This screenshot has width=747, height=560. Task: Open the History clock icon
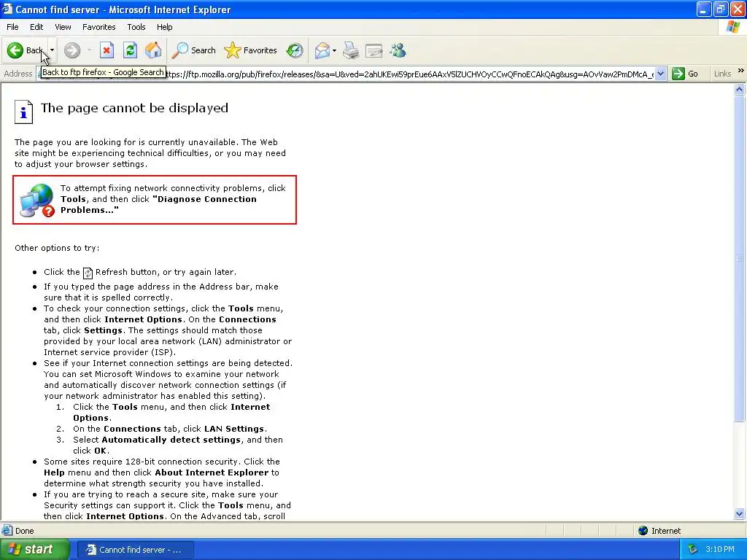tap(295, 50)
